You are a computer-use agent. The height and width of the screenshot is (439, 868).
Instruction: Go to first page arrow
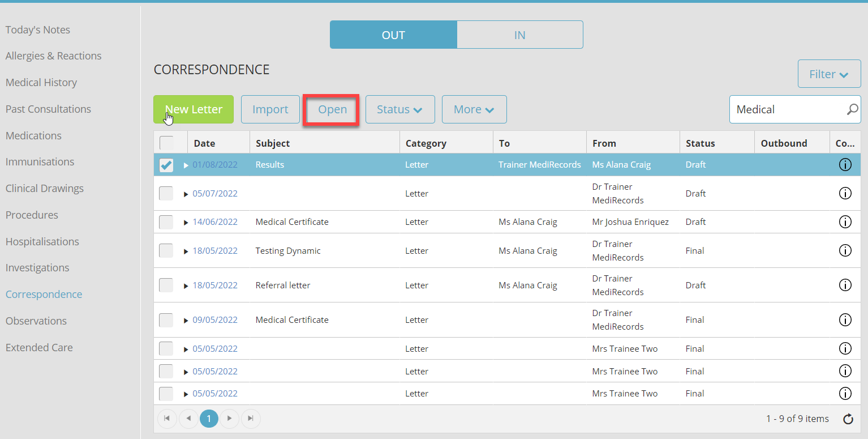click(167, 419)
